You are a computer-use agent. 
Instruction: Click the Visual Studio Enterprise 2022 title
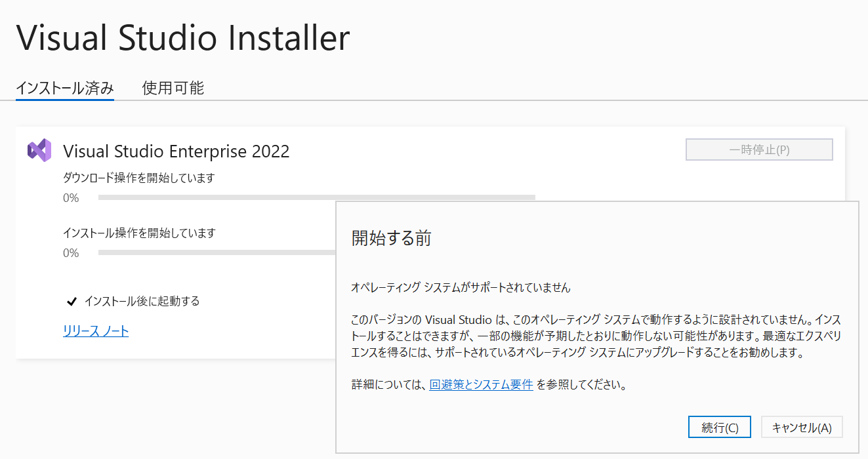[x=176, y=151]
